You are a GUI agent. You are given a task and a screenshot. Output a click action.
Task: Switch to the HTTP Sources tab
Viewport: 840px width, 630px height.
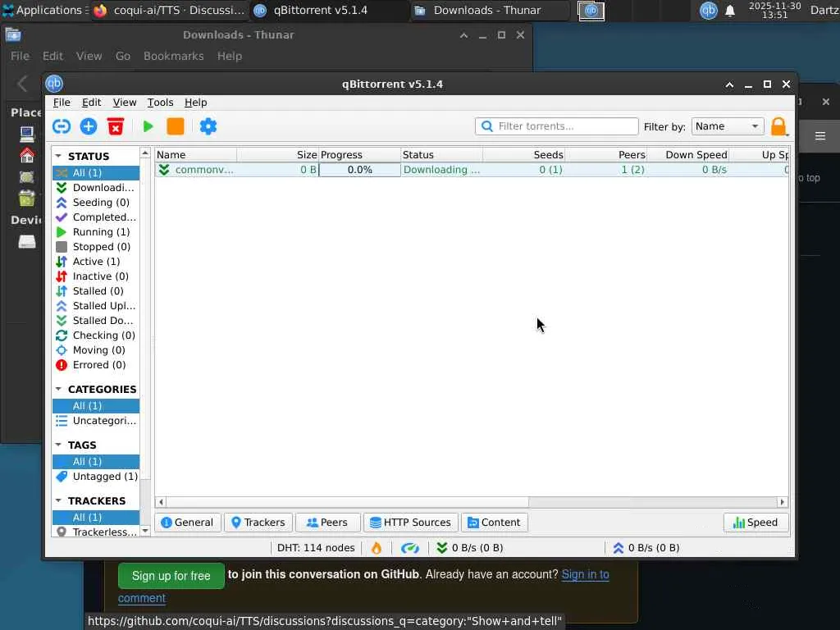(410, 523)
